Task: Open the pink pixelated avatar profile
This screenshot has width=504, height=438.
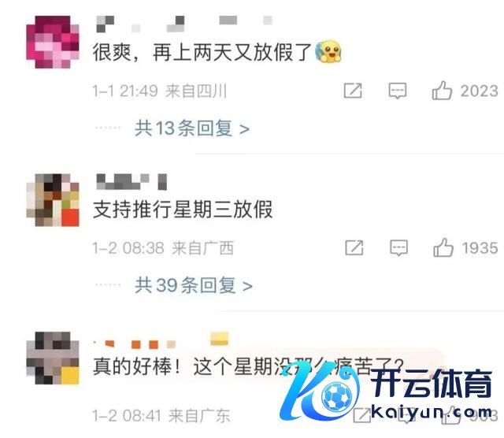Action: [53, 42]
